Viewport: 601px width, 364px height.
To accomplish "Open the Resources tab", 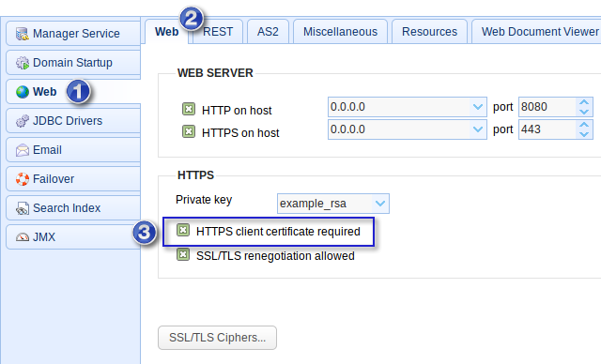I will tap(429, 31).
